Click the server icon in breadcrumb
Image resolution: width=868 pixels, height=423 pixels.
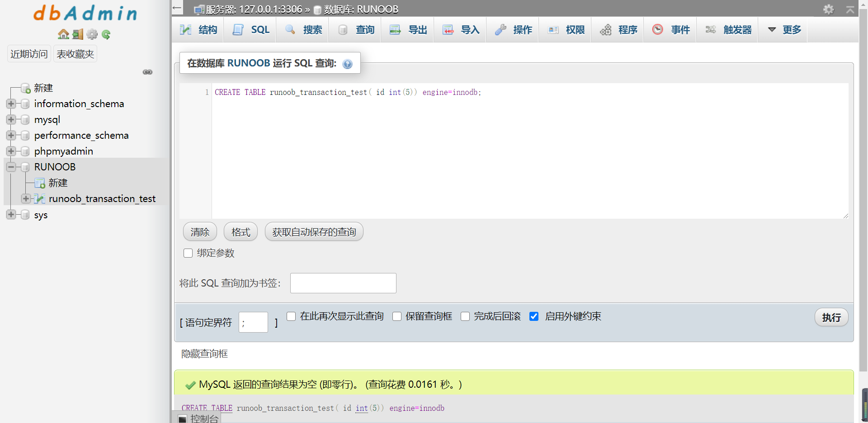[x=199, y=9]
